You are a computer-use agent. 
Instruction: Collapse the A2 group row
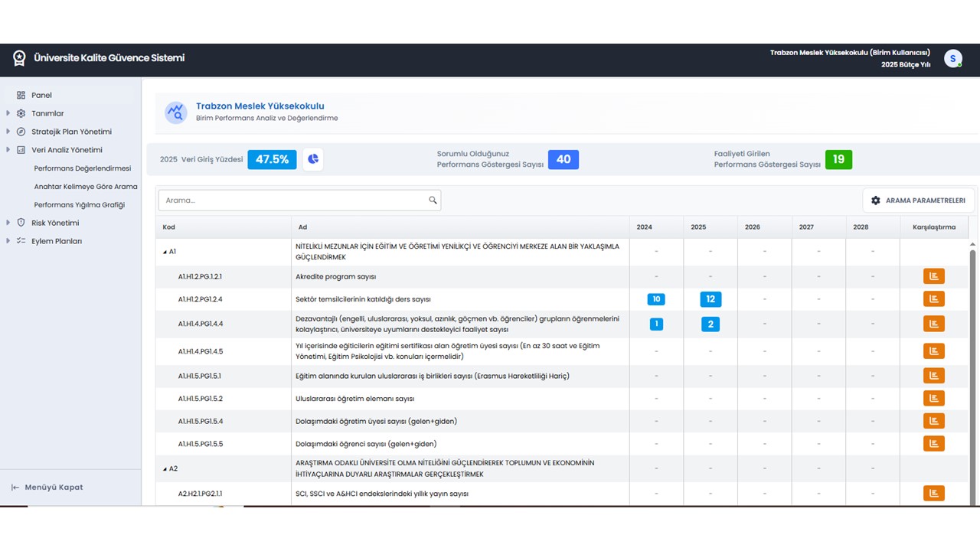[x=165, y=469]
